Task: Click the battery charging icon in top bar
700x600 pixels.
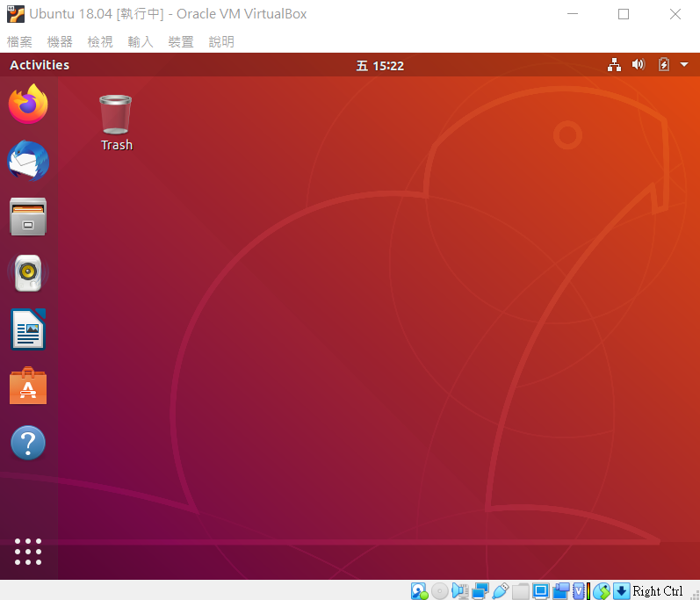Action: coord(664,65)
